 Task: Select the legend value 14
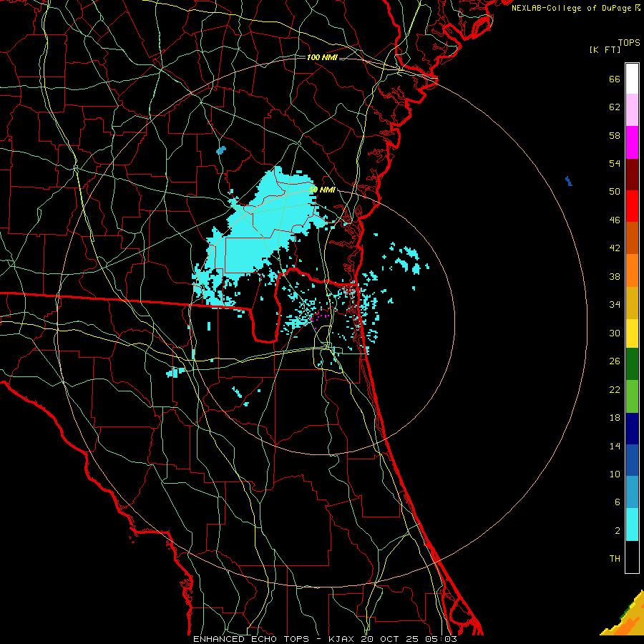coord(615,446)
